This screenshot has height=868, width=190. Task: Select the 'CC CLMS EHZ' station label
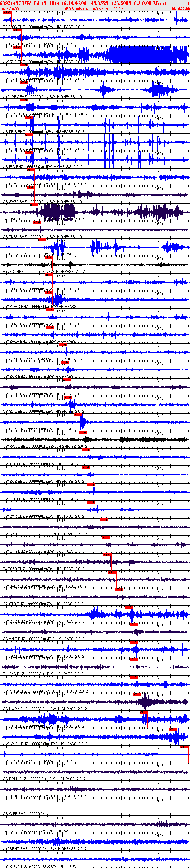[x=15, y=184]
